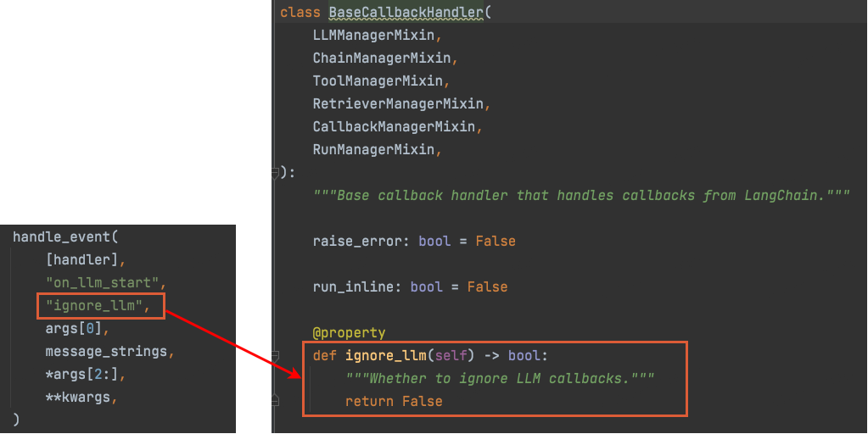Select RetrieverManagerMixin base class
Image resolution: width=868 pixels, height=434 pixels.
click(398, 103)
